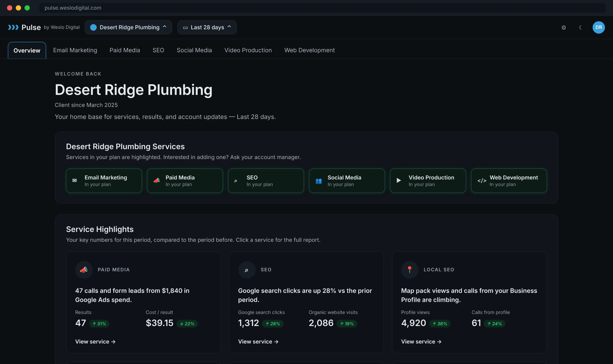
Task: Open the SEO tab
Action: 158,50
